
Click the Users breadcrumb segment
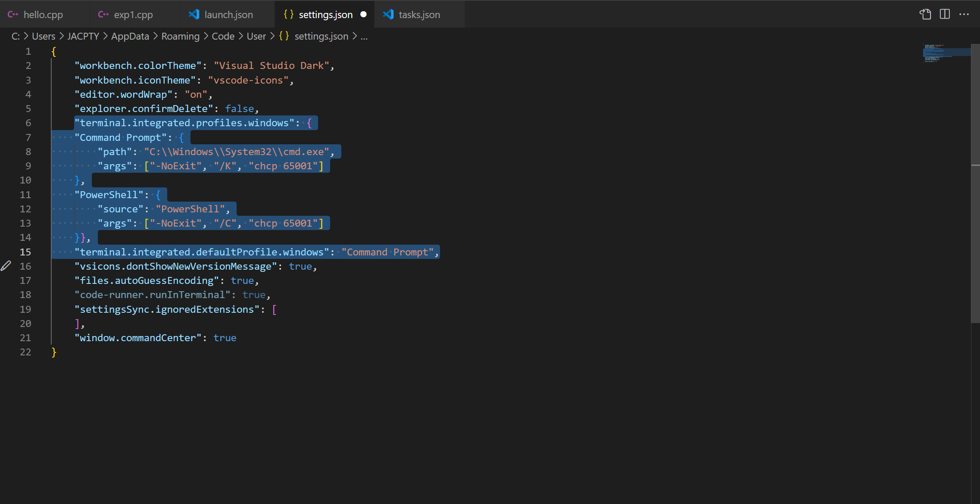coord(44,36)
